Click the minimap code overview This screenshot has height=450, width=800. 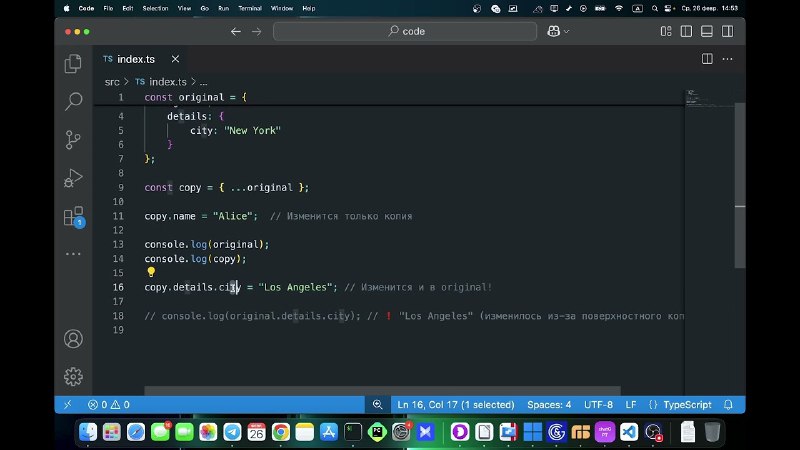pyautogui.click(x=709, y=98)
